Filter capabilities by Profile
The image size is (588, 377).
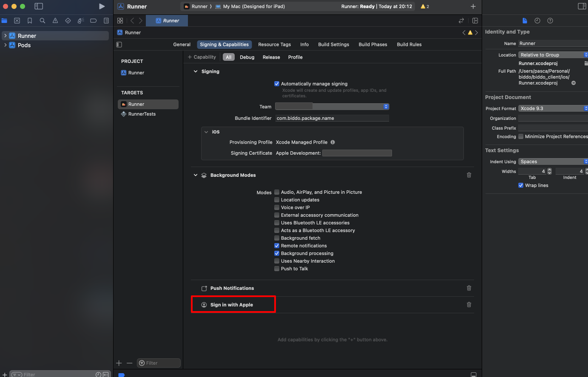pyautogui.click(x=295, y=57)
